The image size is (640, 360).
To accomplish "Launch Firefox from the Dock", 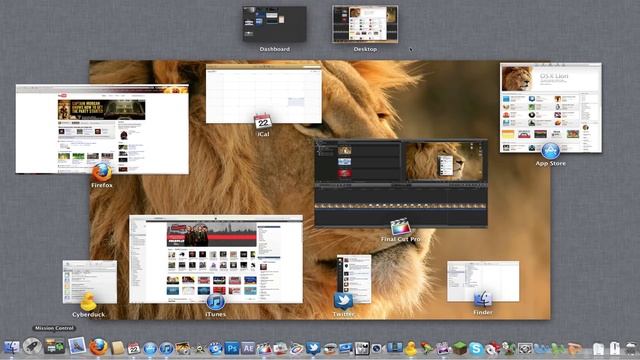I will tap(99, 347).
